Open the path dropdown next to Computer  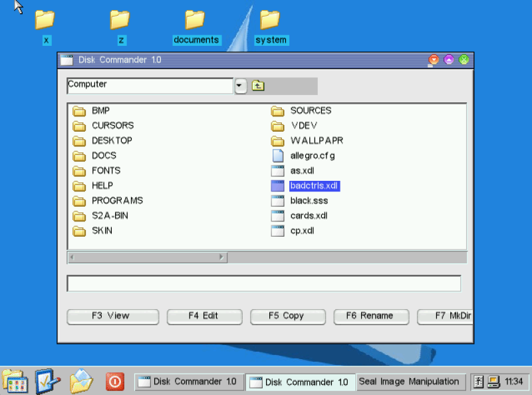240,86
